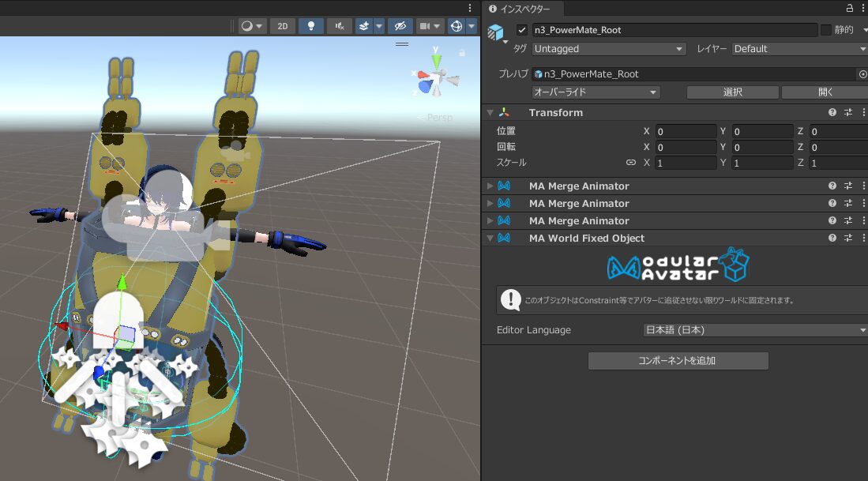Click the Gizmos toggle icon
The height and width of the screenshot is (481, 868).
click(457, 26)
